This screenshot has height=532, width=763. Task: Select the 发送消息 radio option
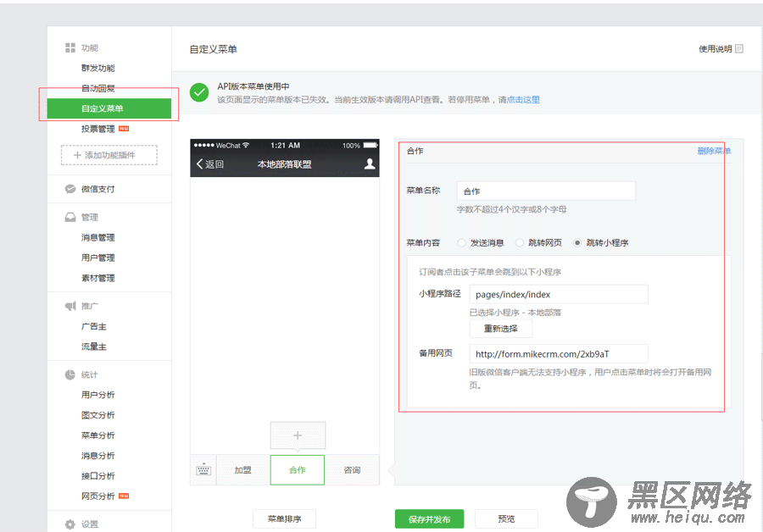(x=462, y=242)
